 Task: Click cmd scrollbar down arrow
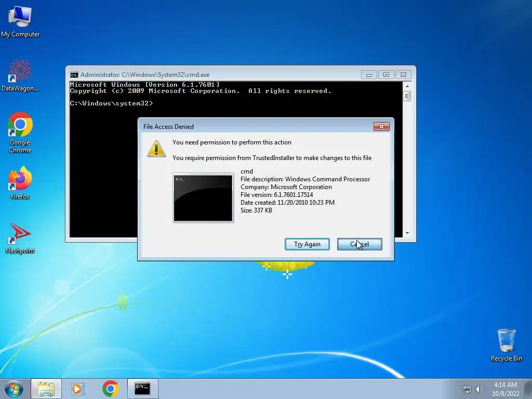click(407, 233)
